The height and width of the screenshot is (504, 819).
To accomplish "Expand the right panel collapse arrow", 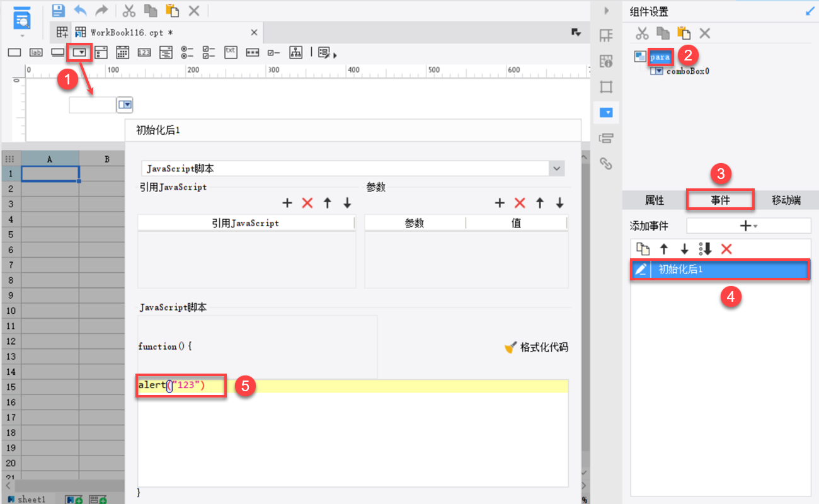I will [606, 11].
